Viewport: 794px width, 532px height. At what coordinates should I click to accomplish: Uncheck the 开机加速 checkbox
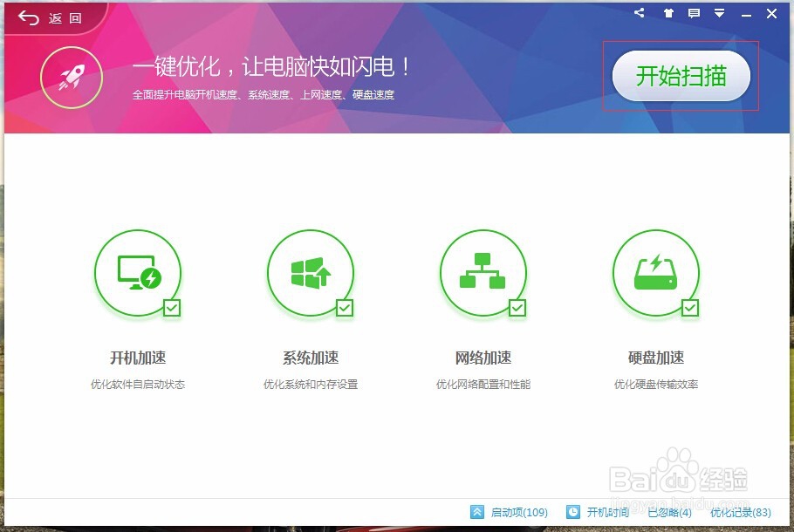tap(172, 308)
